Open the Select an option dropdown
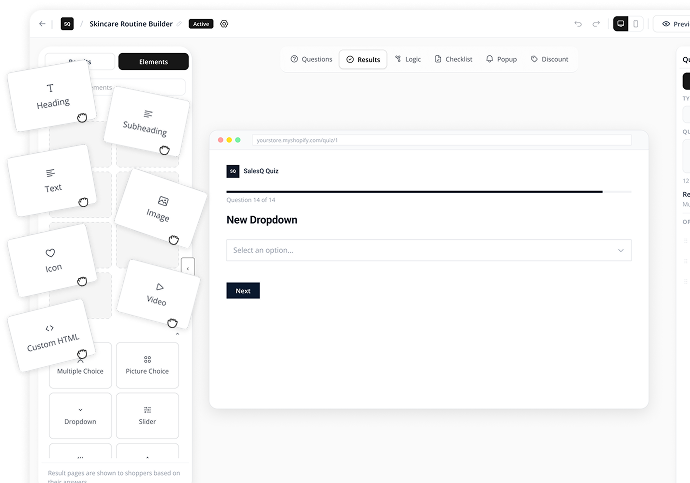 429,250
